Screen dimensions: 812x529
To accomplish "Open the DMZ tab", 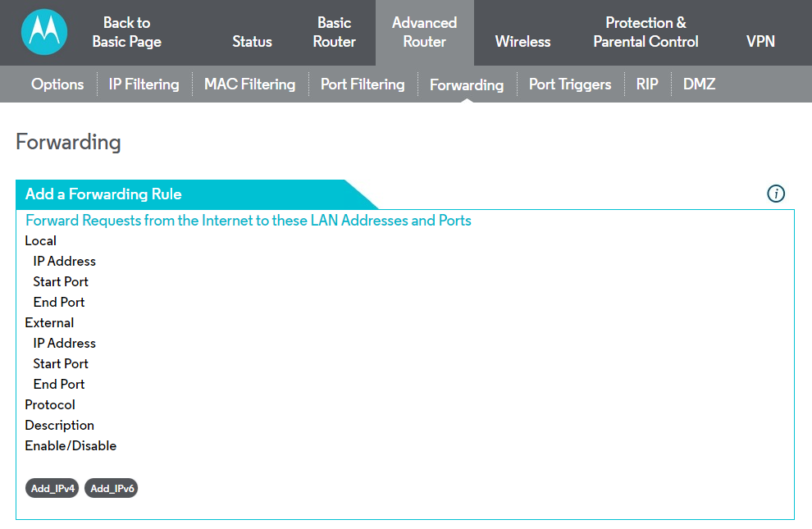I will click(x=699, y=84).
